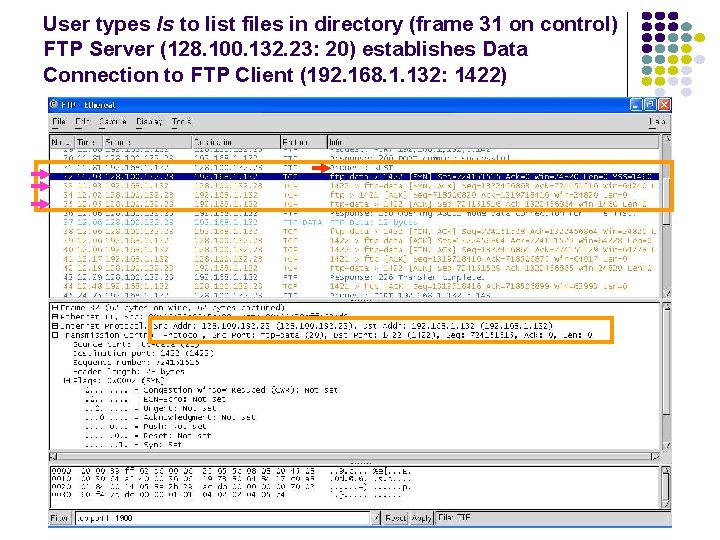
Task: Click the hex pane scrollbar down arrow
Action: click(667, 504)
